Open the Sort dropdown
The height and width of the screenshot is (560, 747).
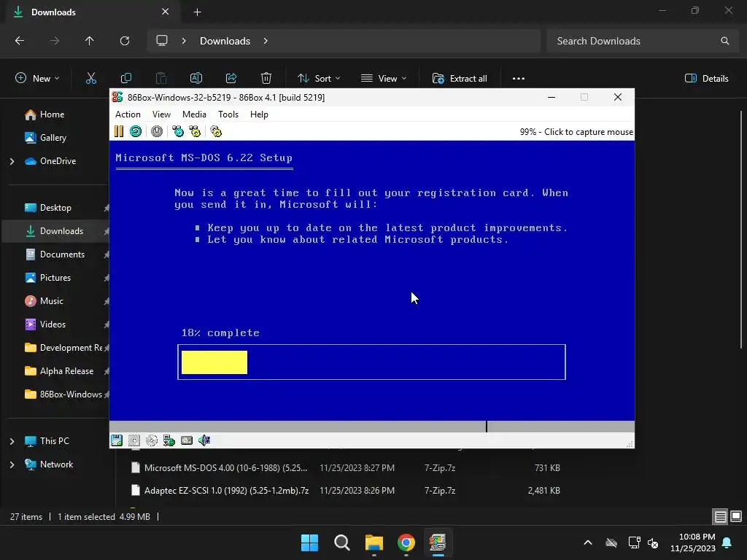(319, 79)
